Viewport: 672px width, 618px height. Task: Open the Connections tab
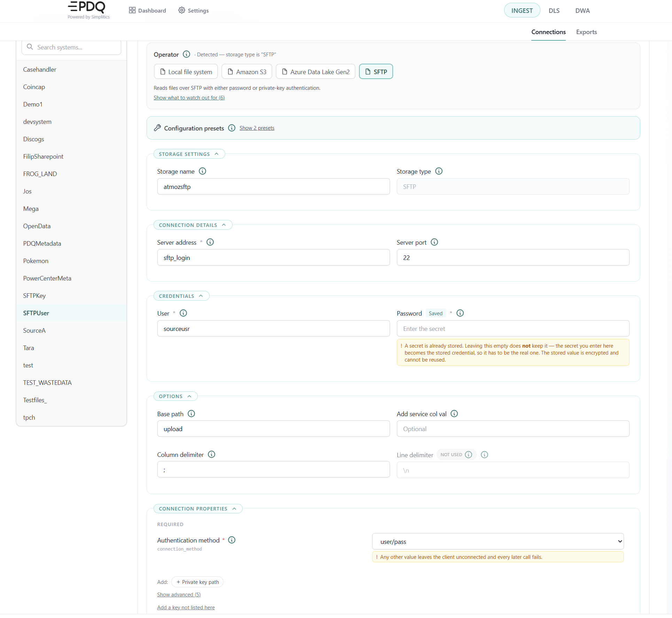548,32
